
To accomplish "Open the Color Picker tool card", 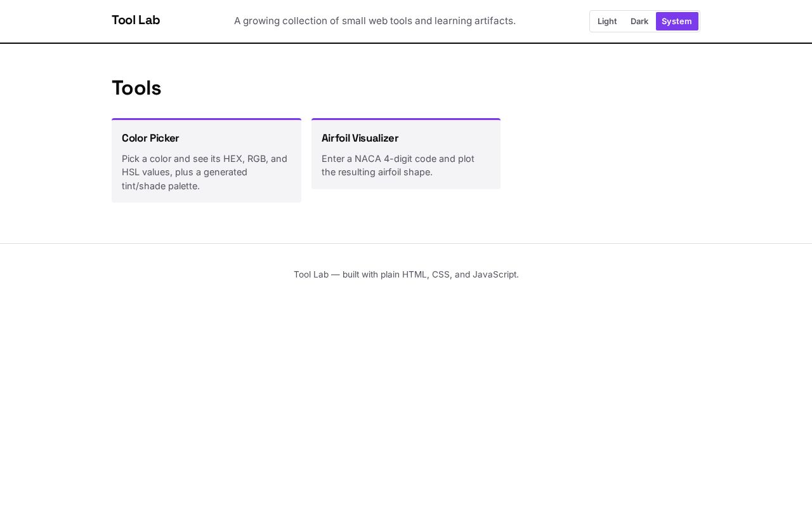I will (206, 161).
